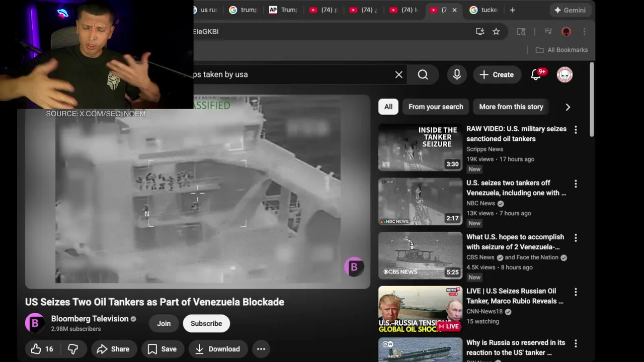The height and width of the screenshot is (362, 644).
Task: Open more video actions ellipsis
Action: (261, 349)
